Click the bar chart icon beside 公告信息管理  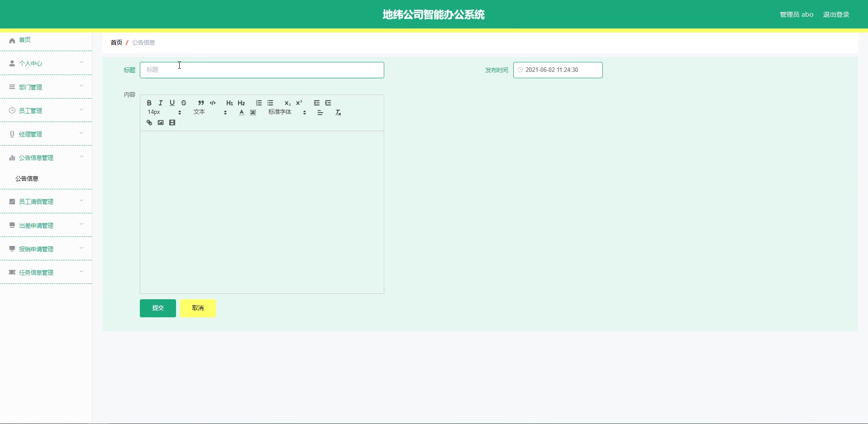(12, 158)
